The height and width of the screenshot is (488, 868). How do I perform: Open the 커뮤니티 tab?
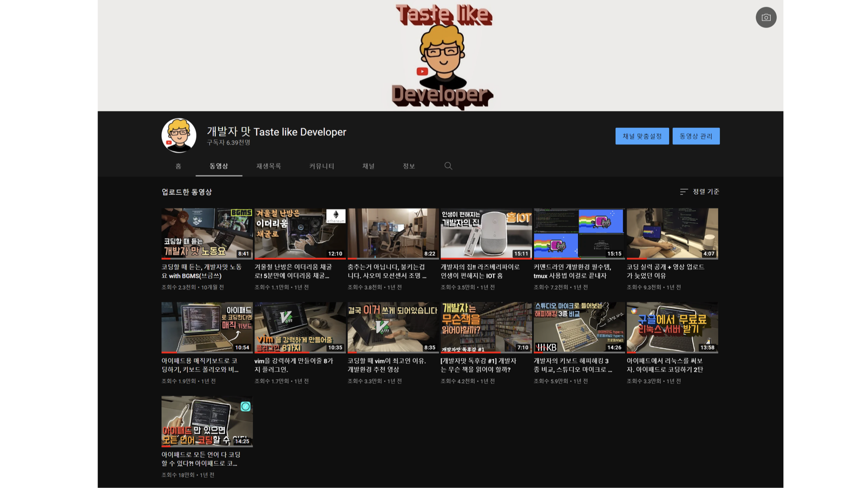(x=321, y=166)
